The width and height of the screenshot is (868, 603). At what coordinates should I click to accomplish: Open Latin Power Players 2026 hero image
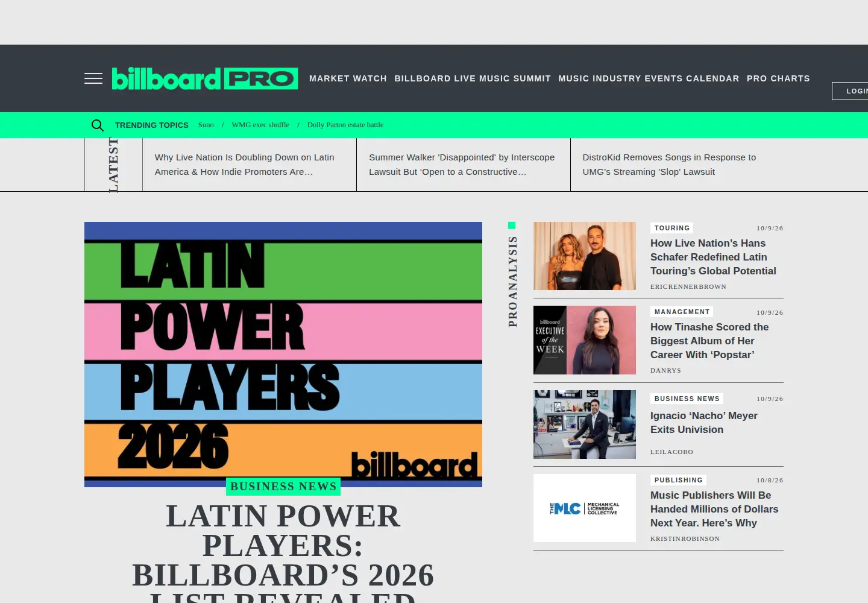(283, 355)
